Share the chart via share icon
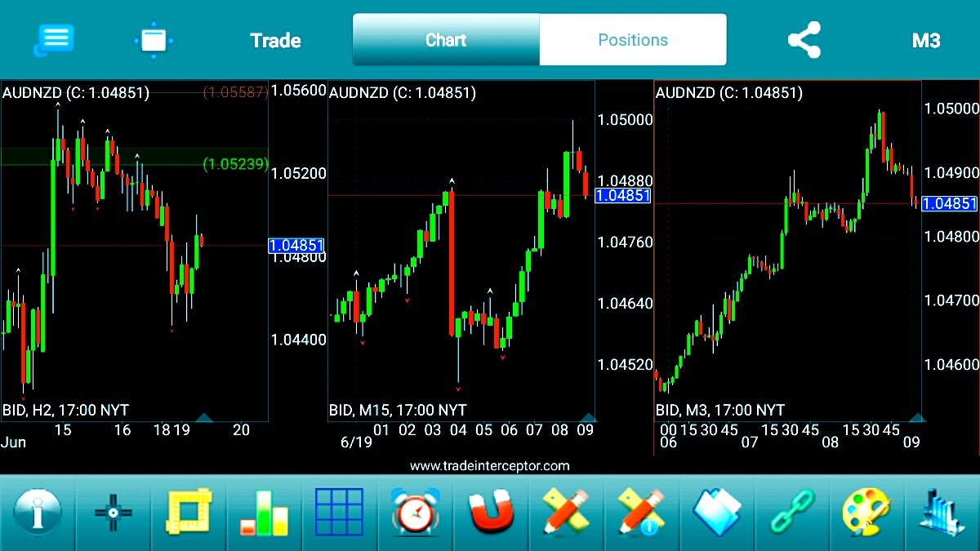 pyautogui.click(x=804, y=40)
